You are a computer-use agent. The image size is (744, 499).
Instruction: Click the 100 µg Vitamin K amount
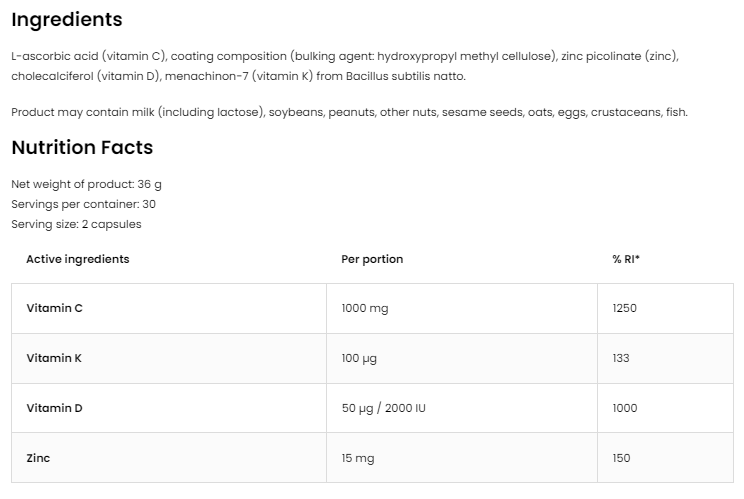tap(361, 358)
